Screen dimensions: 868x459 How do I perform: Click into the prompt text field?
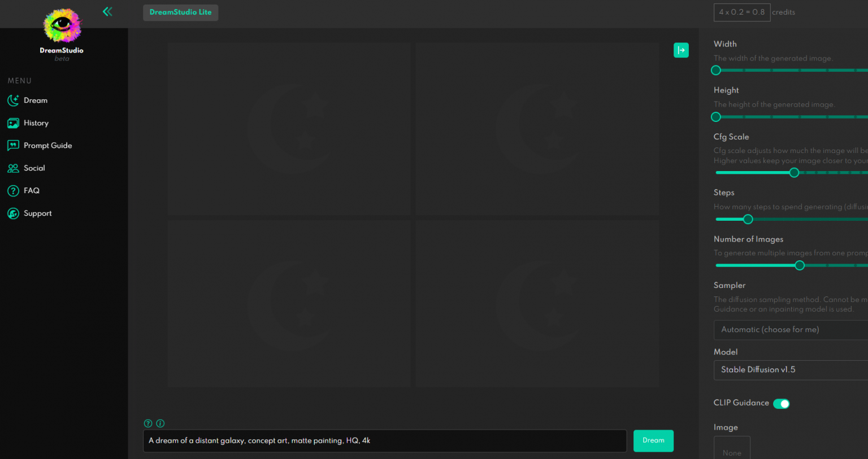[384, 441]
